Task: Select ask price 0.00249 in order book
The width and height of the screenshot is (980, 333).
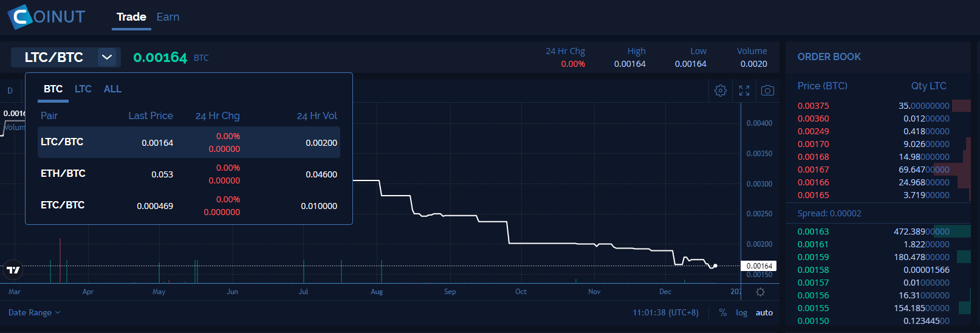Action: tap(814, 131)
